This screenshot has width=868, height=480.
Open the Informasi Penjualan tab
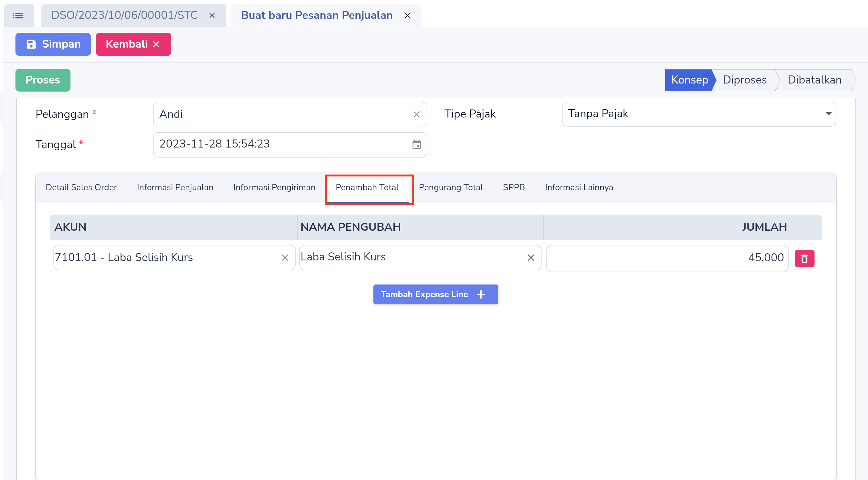point(175,187)
